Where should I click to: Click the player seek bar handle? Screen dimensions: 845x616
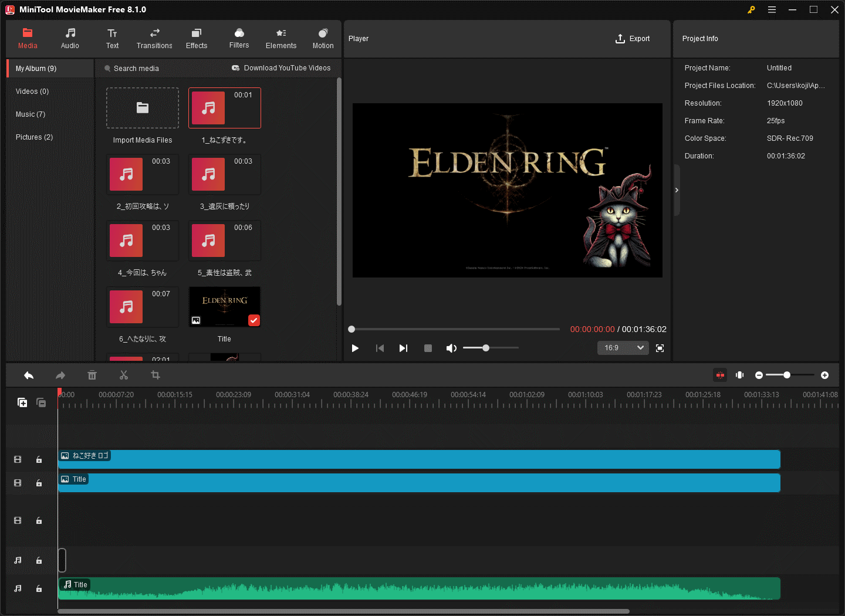click(351, 329)
